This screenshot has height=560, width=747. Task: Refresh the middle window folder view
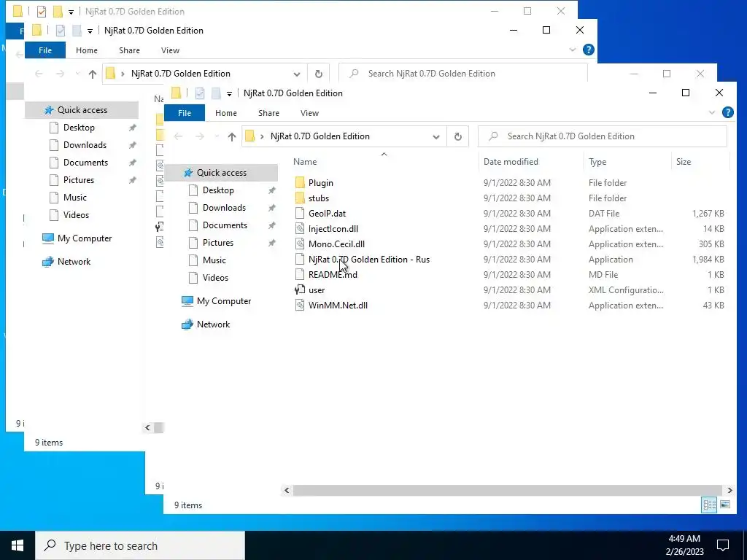(319, 74)
